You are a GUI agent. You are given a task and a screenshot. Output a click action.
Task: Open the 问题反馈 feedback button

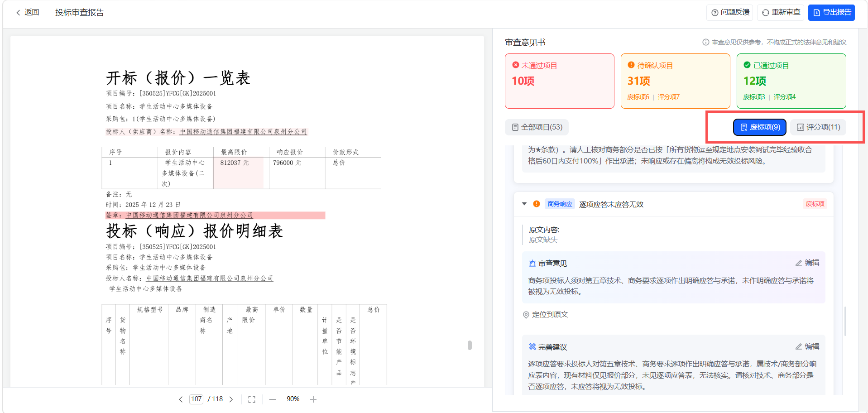click(730, 13)
